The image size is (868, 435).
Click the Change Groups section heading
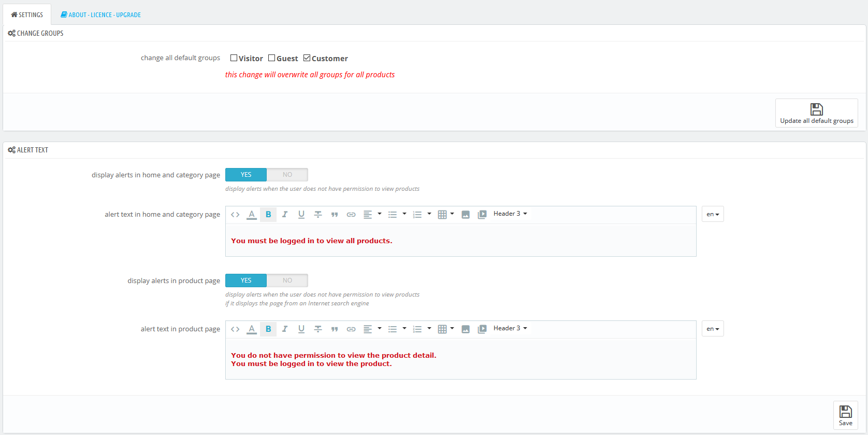[x=36, y=33]
